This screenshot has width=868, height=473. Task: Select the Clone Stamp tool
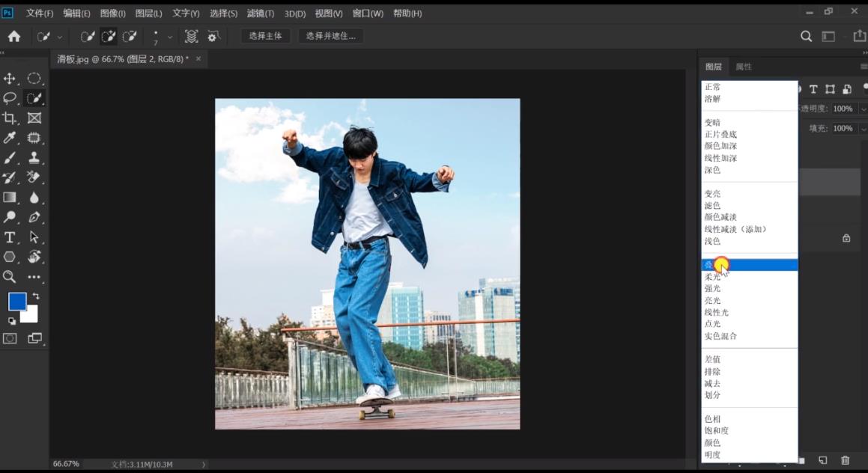pos(34,158)
